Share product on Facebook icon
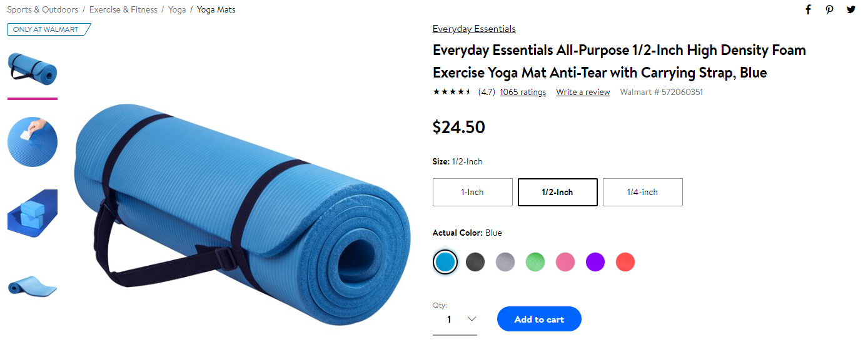Image resolution: width=868 pixels, height=347 pixels. [808, 9]
